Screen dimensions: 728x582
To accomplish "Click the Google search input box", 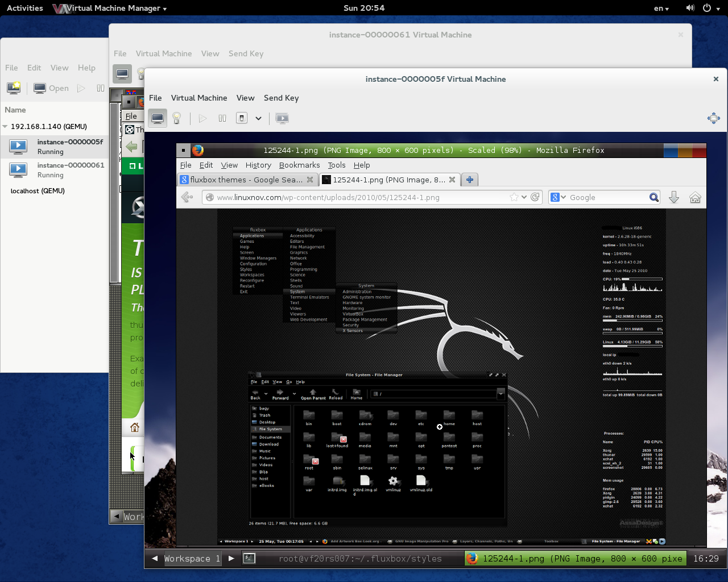I will click(x=608, y=197).
